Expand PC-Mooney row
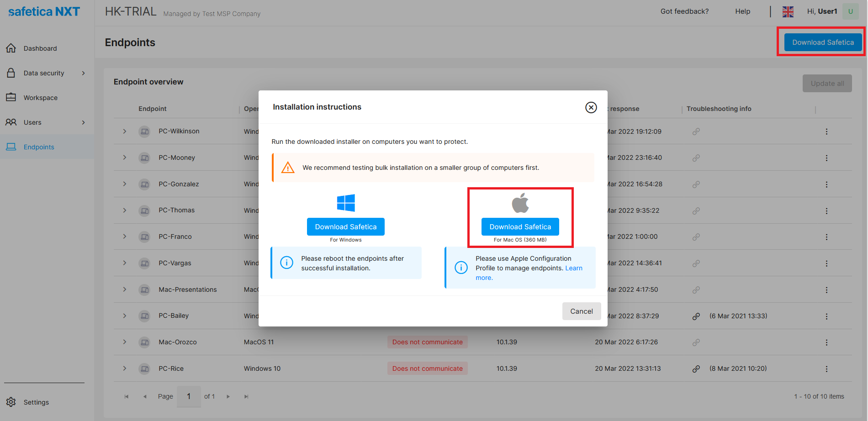868x421 pixels. (x=124, y=158)
